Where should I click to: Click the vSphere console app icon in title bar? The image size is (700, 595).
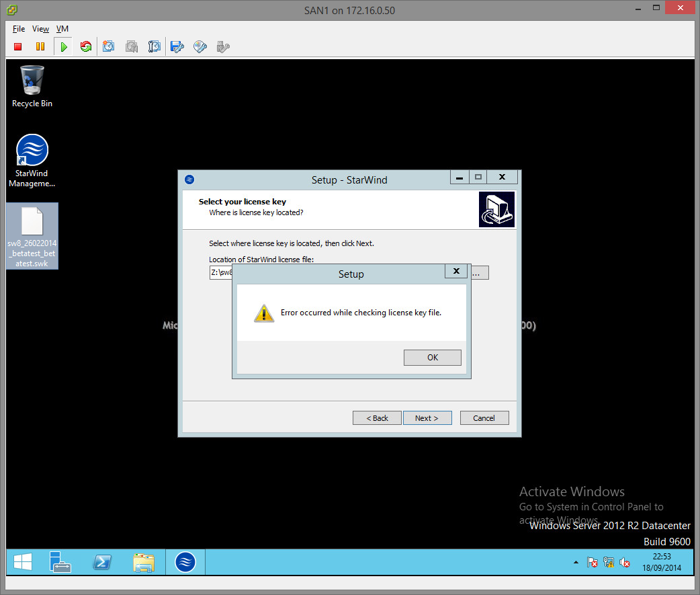[12, 9]
